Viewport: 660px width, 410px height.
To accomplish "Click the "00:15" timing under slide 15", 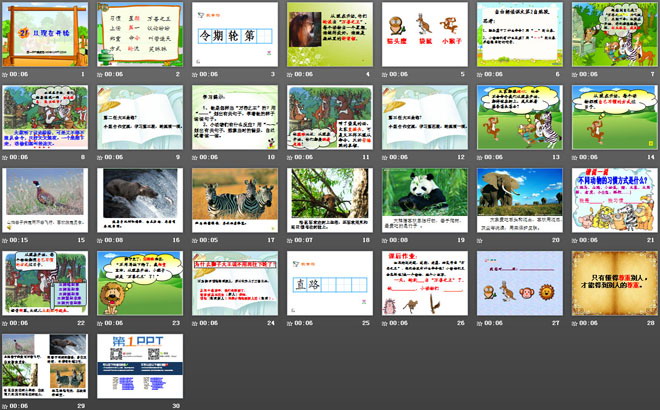I will [x=19, y=240].
